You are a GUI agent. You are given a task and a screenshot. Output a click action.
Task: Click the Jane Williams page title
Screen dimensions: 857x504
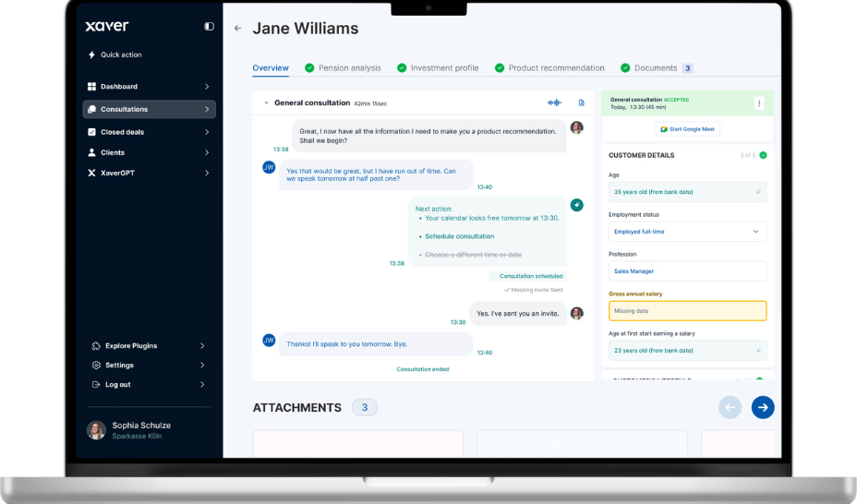(x=306, y=29)
